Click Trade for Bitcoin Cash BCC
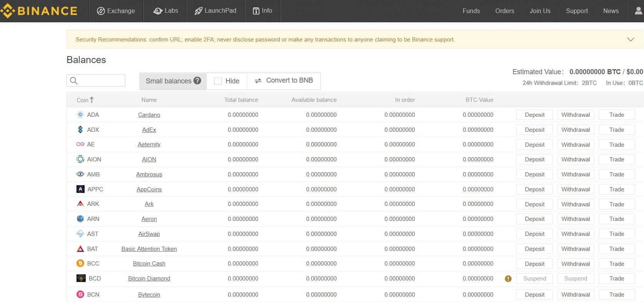The width and height of the screenshot is (644, 302). pyautogui.click(x=617, y=264)
